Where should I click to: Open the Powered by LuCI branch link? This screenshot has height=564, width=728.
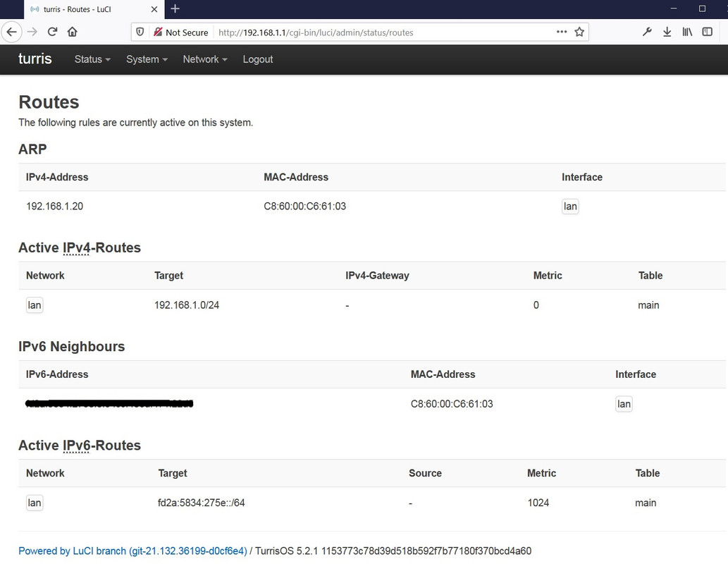coord(132,551)
